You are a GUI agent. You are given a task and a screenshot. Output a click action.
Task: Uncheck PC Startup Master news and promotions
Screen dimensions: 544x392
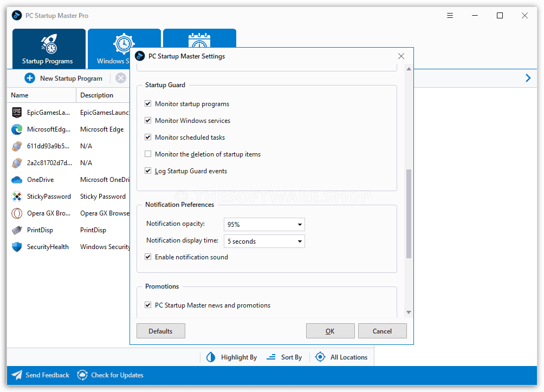point(148,305)
